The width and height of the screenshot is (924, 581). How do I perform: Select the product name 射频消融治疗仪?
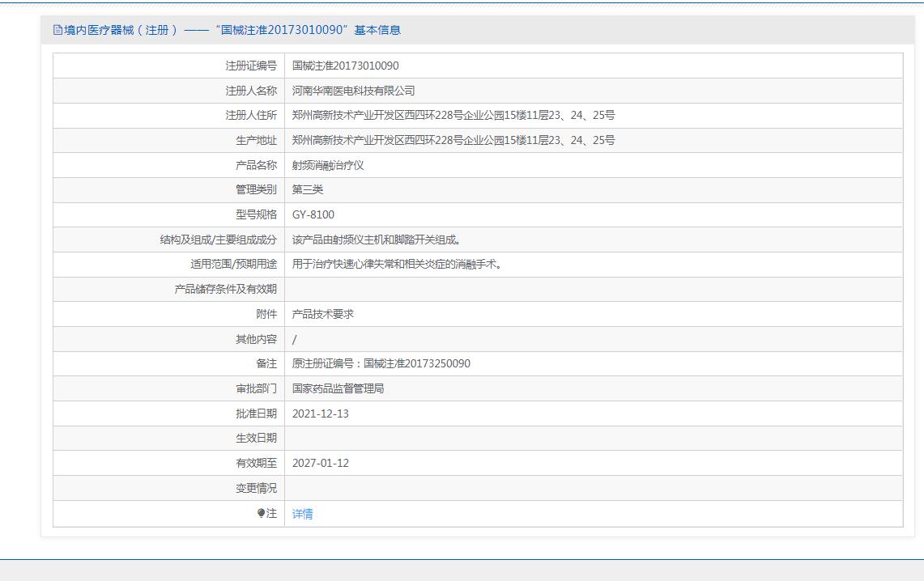pyautogui.click(x=328, y=165)
